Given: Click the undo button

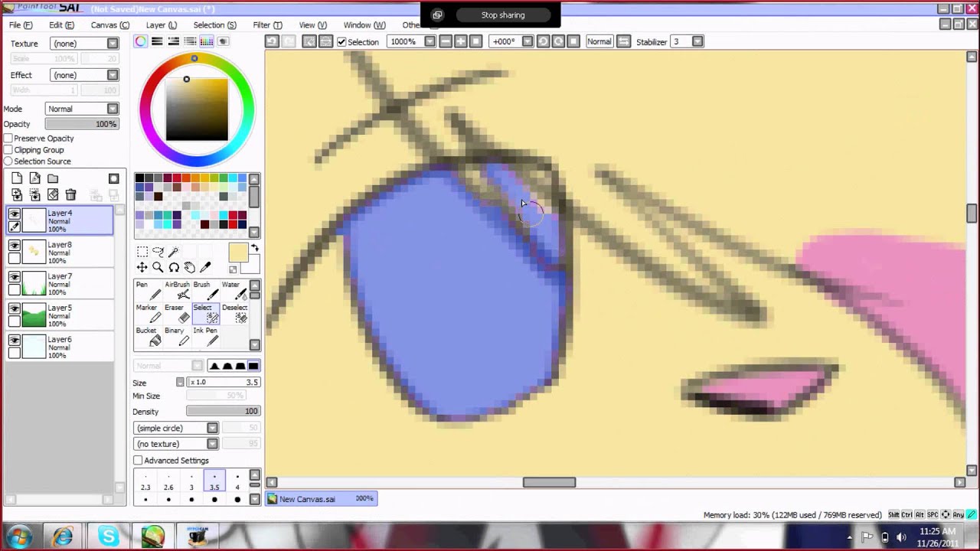Looking at the screenshot, I should (271, 41).
